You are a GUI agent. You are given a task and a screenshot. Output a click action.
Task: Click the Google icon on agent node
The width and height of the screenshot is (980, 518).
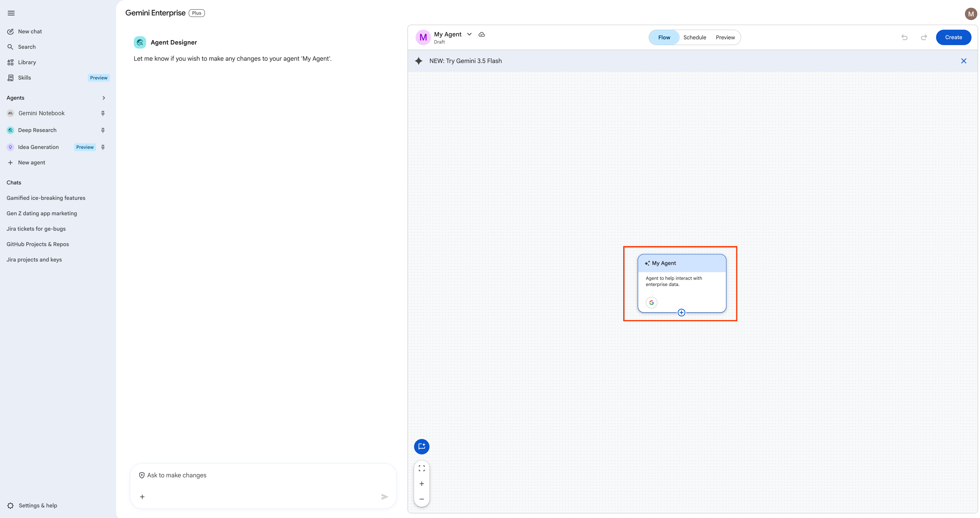(651, 303)
